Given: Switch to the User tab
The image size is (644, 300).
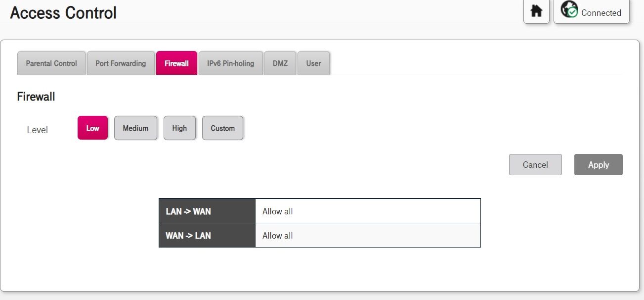Looking at the screenshot, I should tap(313, 63).
